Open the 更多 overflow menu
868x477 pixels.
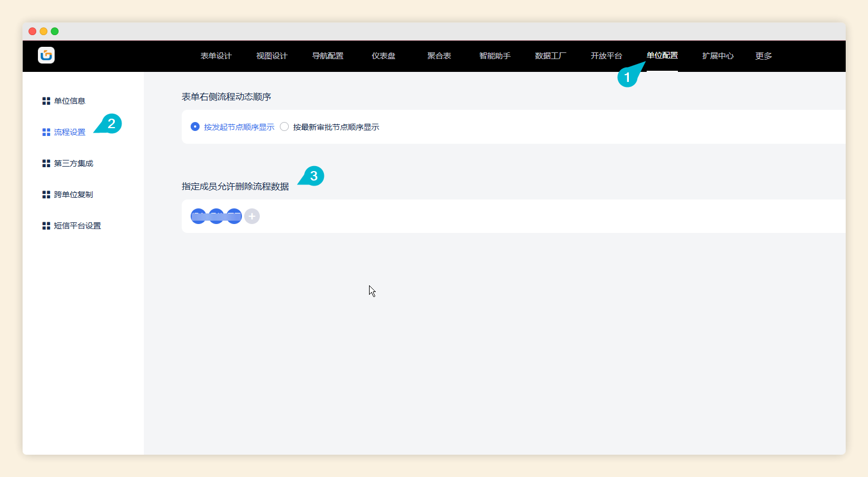[x=763, y=56]
